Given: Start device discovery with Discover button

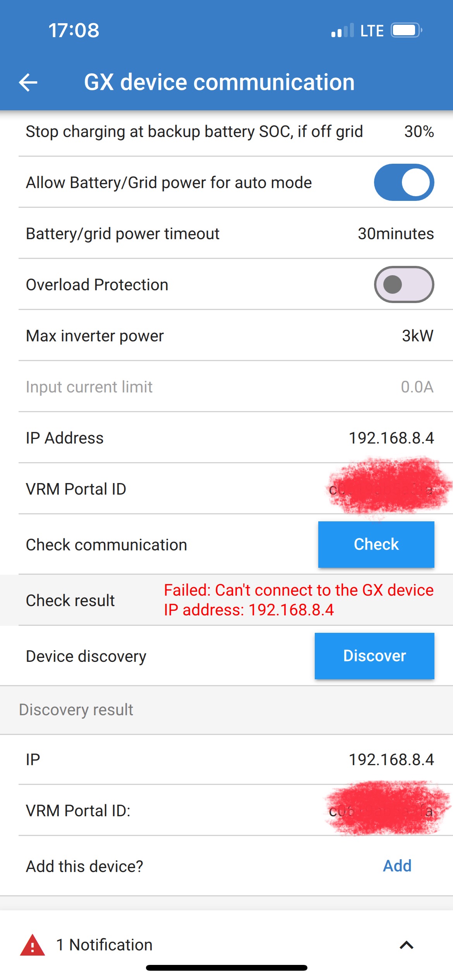Looking at the screenshot, I should pos(374,656).
